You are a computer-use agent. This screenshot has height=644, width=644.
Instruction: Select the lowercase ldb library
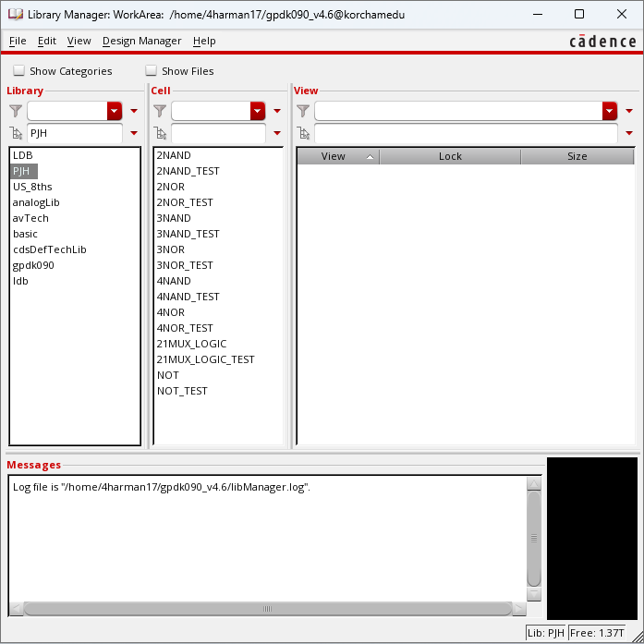(20, 281)
